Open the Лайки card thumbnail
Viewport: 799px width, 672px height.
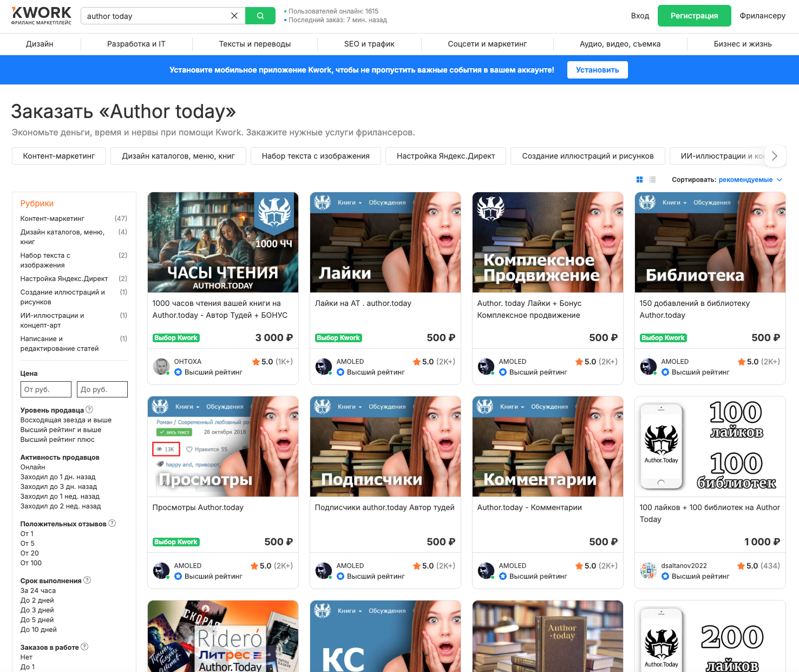tap(385, 242)
